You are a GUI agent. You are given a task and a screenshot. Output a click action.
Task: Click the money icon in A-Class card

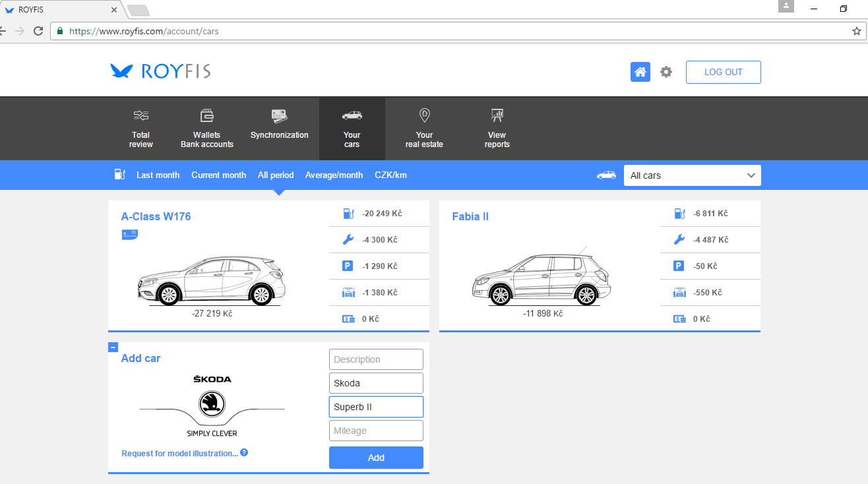348,319
